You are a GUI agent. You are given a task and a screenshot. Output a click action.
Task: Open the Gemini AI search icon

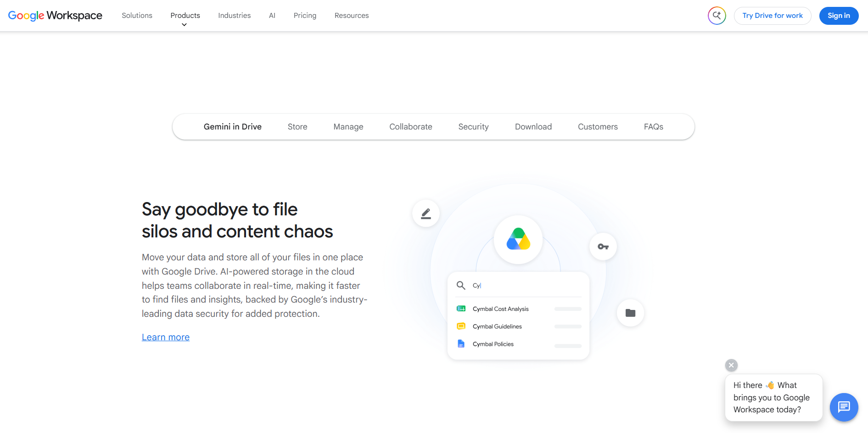coord(717,16)
